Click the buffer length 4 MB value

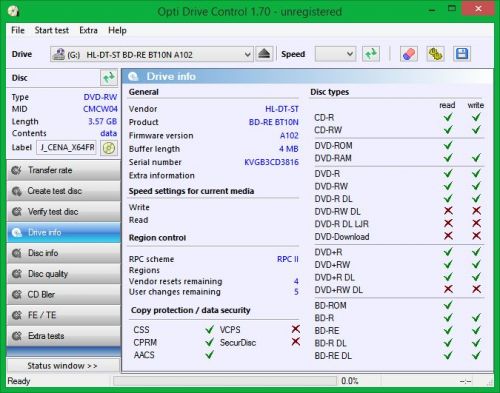(288, 149)
